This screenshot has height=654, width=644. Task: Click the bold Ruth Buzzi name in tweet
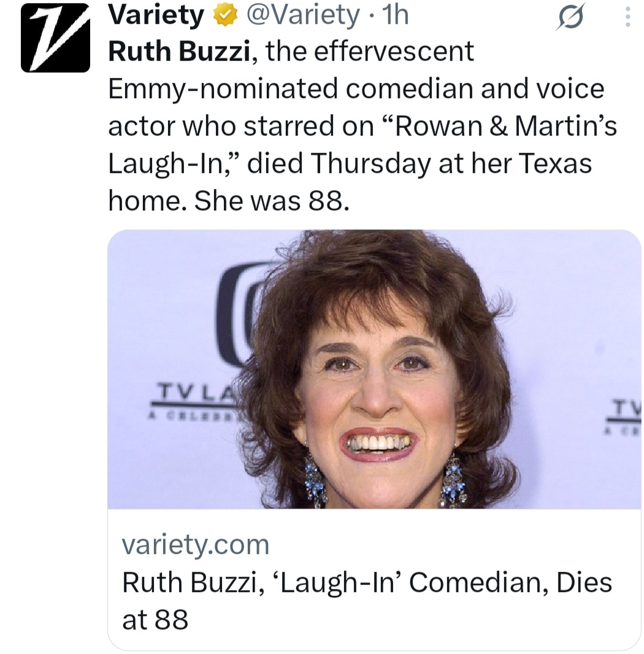coord(178,52)
